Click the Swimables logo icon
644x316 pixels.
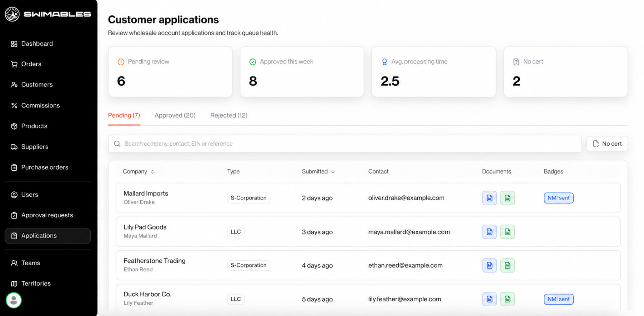[12, 14]
